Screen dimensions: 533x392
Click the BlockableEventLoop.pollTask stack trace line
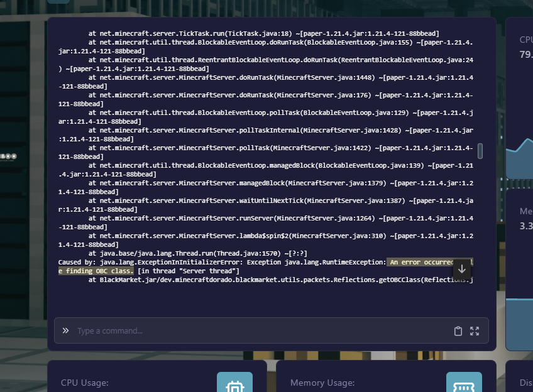click(x=265, y=117)
